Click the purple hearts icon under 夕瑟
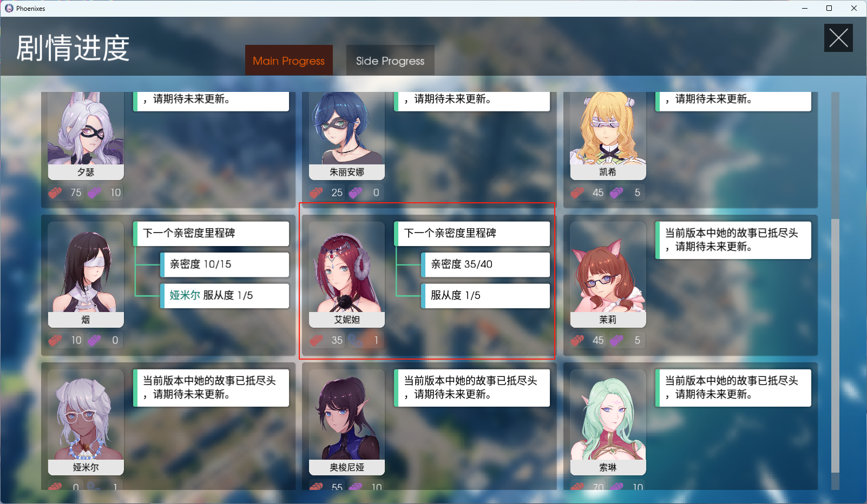The width and height of the screenshot is (867, 504). [95, 193]
